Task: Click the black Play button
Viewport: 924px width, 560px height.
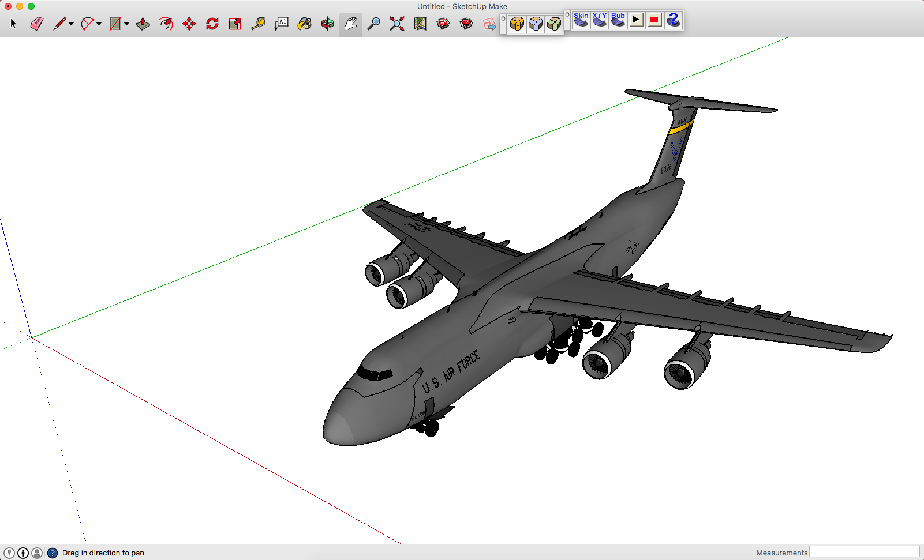Action: [636, 20]
